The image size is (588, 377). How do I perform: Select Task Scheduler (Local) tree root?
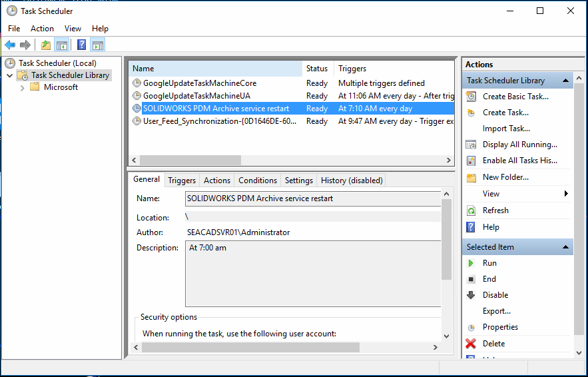coord(57,63)
